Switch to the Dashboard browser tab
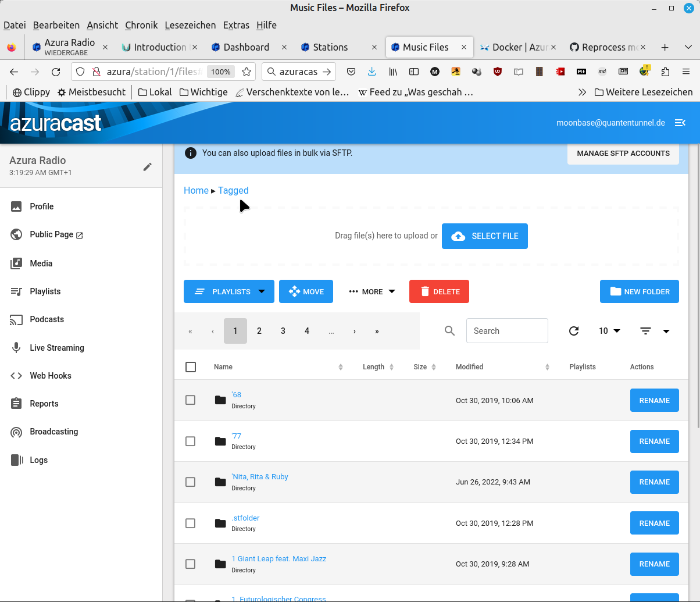 (x=247, y=47)
